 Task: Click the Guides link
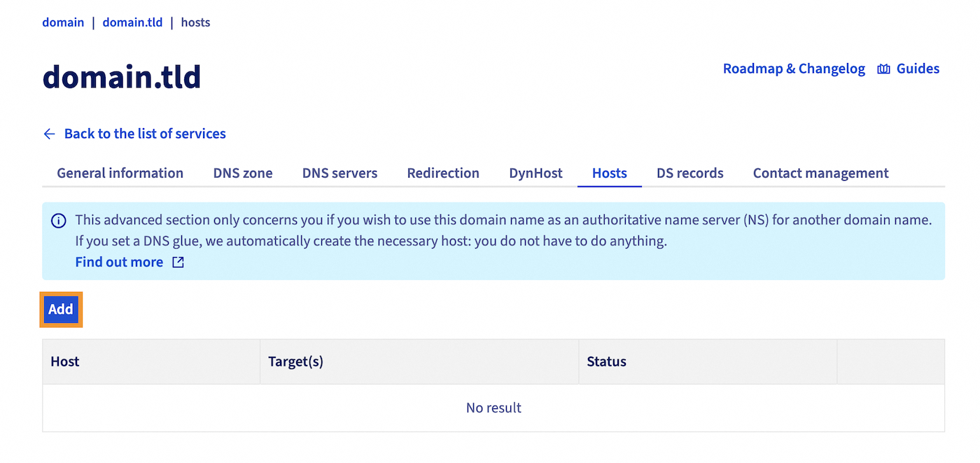pyautogui.click(x=917, y=68)
